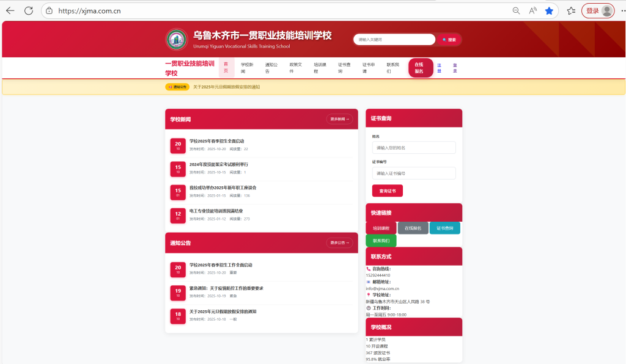Open the favorites list icon

571,11
